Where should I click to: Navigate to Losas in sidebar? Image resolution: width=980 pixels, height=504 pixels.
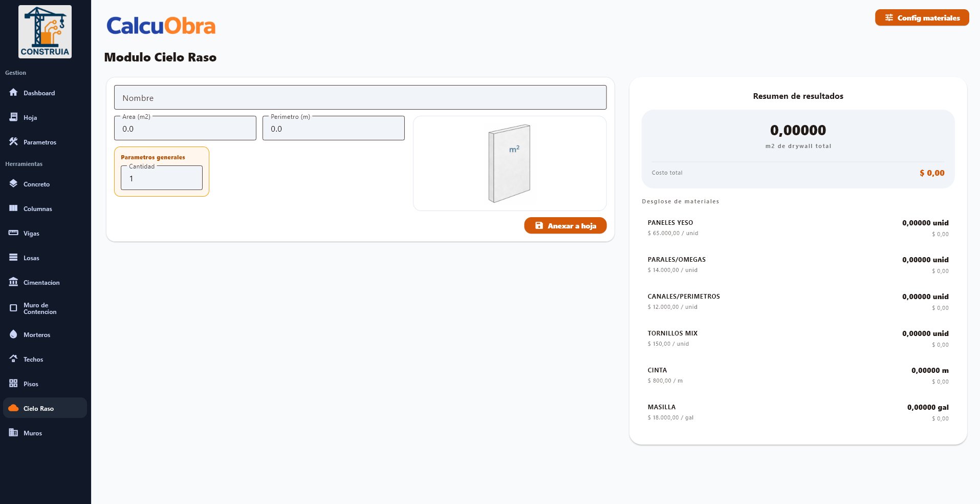31,258
